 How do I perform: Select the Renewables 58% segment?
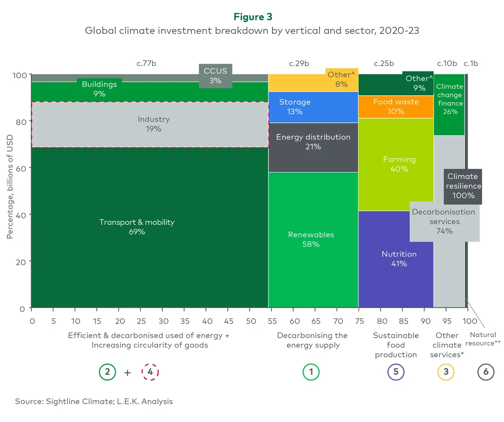(x=311, y=239)
